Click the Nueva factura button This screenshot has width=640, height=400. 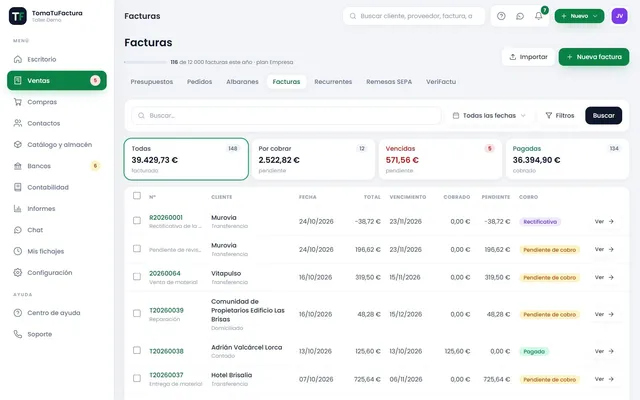(x=594, y=57)
